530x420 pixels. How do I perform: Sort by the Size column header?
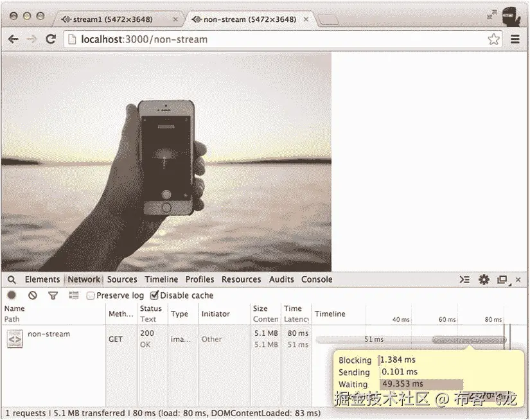265,313
